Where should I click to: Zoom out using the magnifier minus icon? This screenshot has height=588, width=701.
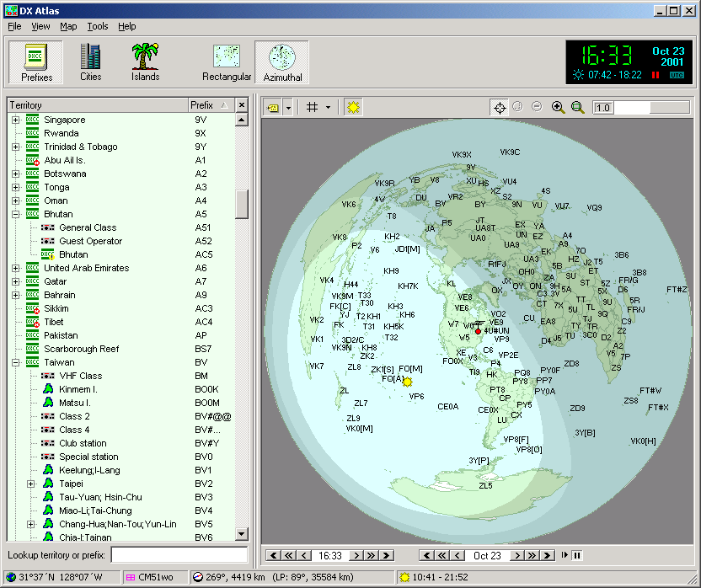(578, 106)
